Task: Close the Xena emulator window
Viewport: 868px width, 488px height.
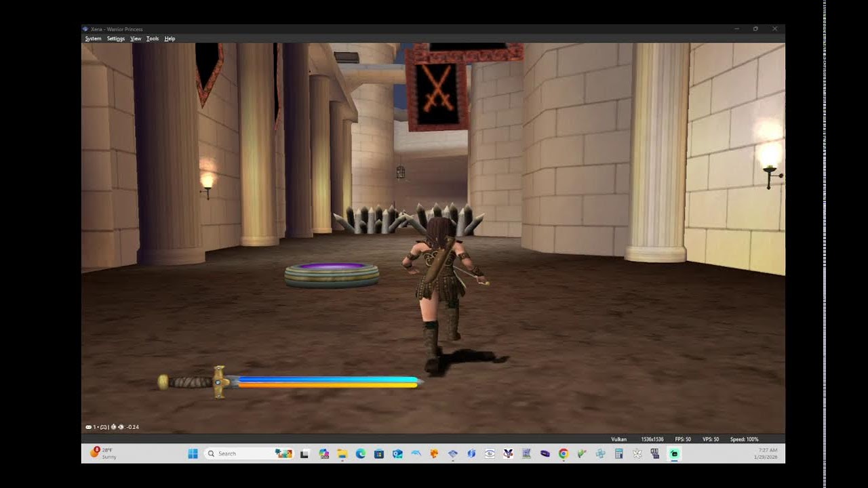Action: click(x=774, y=29)
